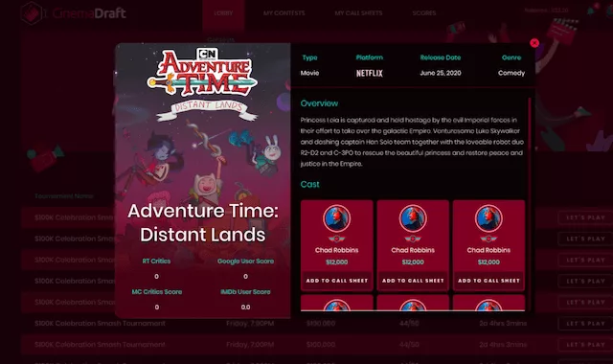Click the Cast heading
Viewport: 613px width, 364px height.
click(x=309, y=184)
